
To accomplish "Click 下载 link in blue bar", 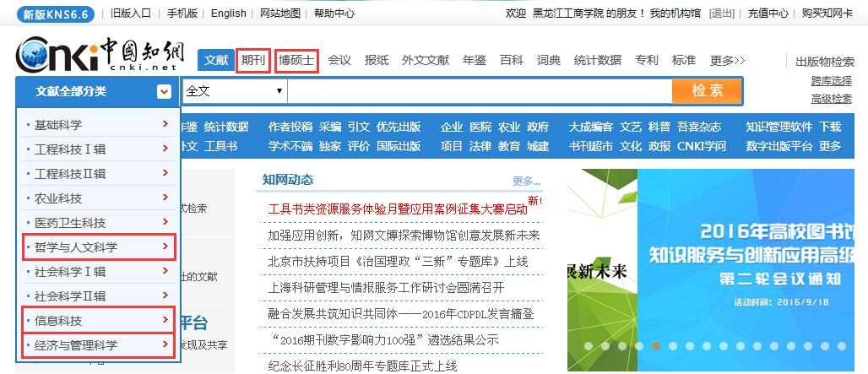I will 830,127.
